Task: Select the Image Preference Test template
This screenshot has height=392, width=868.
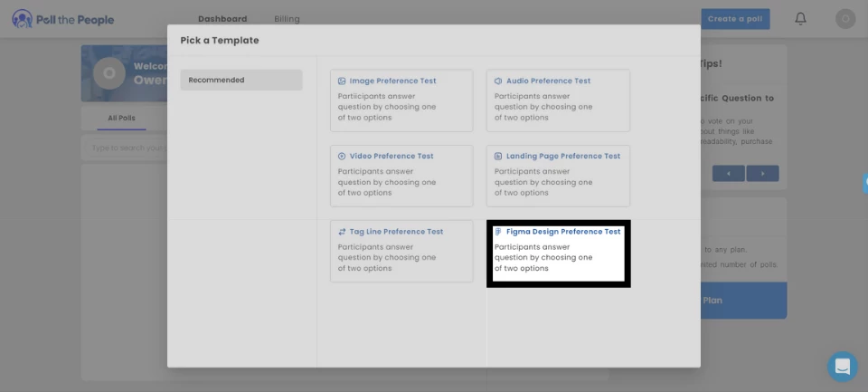Action: pos(401,100)
